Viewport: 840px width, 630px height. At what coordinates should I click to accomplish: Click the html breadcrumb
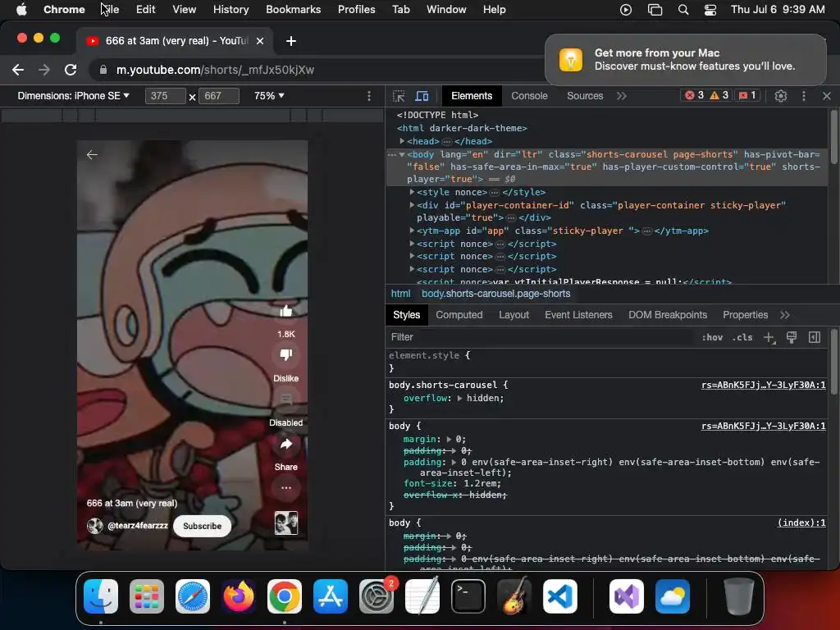[400, 294]
